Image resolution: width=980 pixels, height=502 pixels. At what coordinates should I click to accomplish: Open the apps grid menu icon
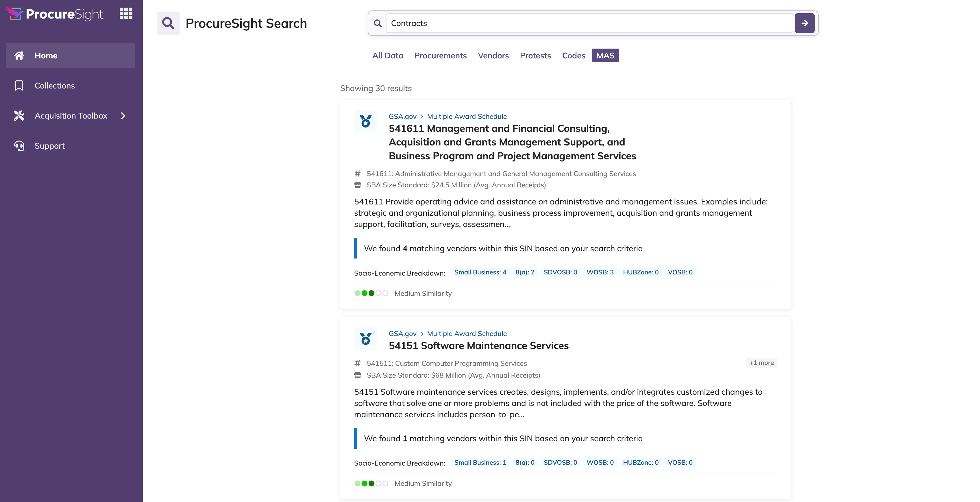click(126, 13)
